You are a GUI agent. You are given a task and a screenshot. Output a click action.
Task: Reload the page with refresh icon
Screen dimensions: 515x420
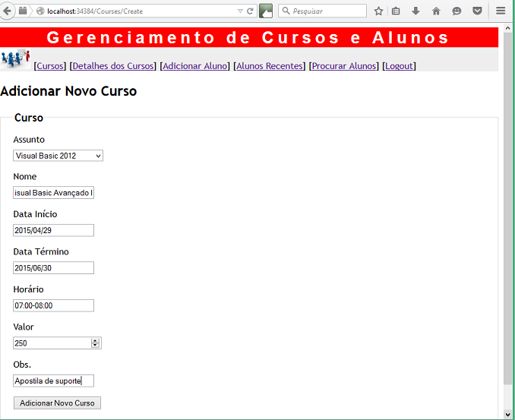click(x=250, y=11)
